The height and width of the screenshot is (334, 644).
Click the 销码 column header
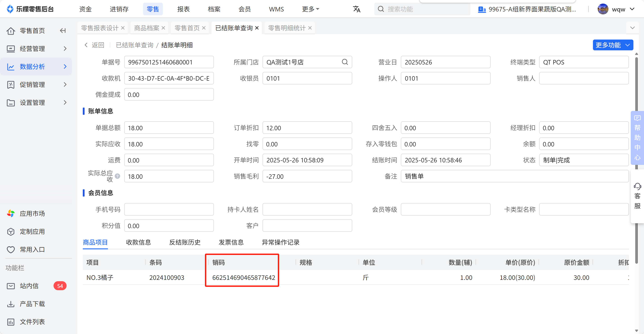218,262
